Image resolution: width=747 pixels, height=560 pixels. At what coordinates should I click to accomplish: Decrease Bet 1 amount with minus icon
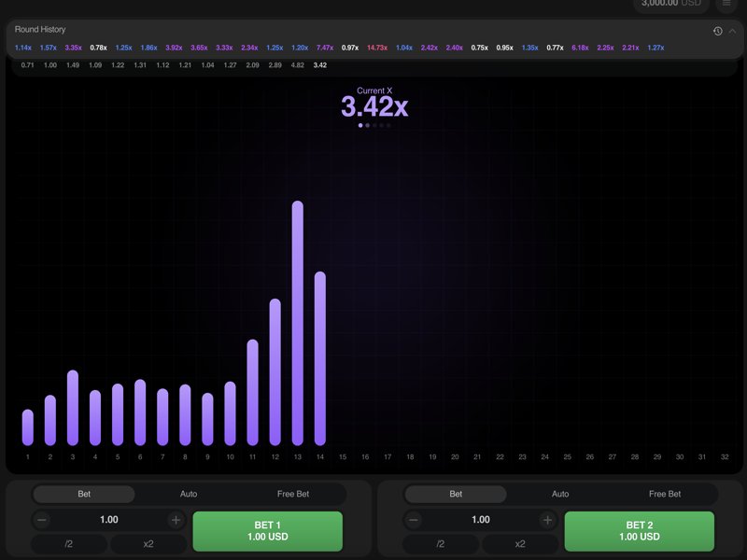coord(42,520)
